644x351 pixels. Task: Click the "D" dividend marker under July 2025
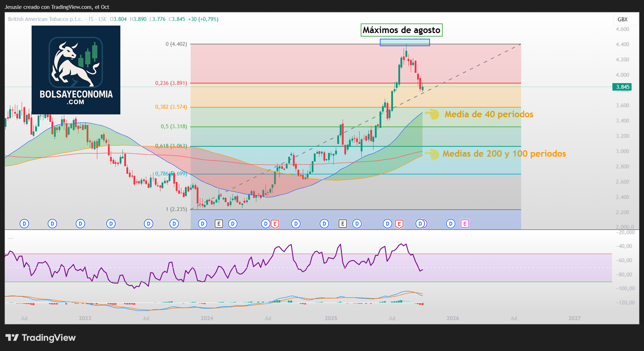point(387,224)
